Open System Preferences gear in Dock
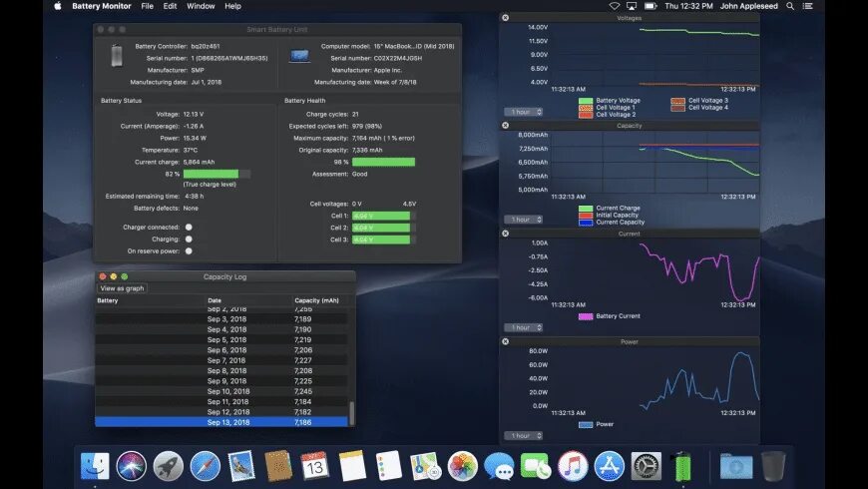 point(647,466)
